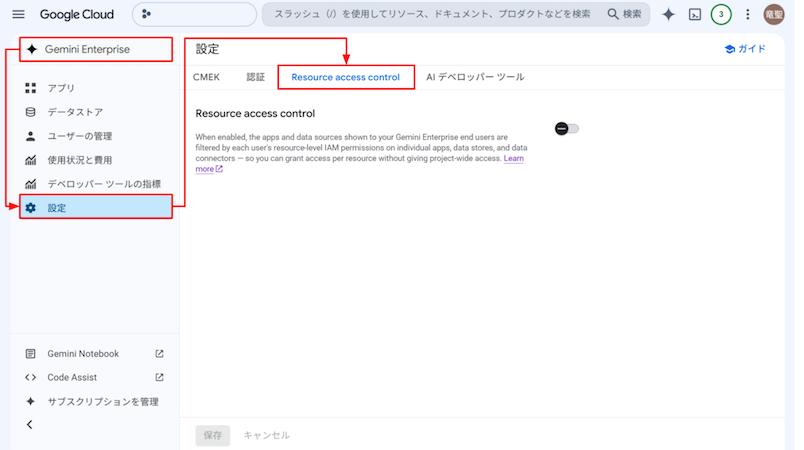Open the ガイド guide button
The image size is (804, 450).
(745, 49)
